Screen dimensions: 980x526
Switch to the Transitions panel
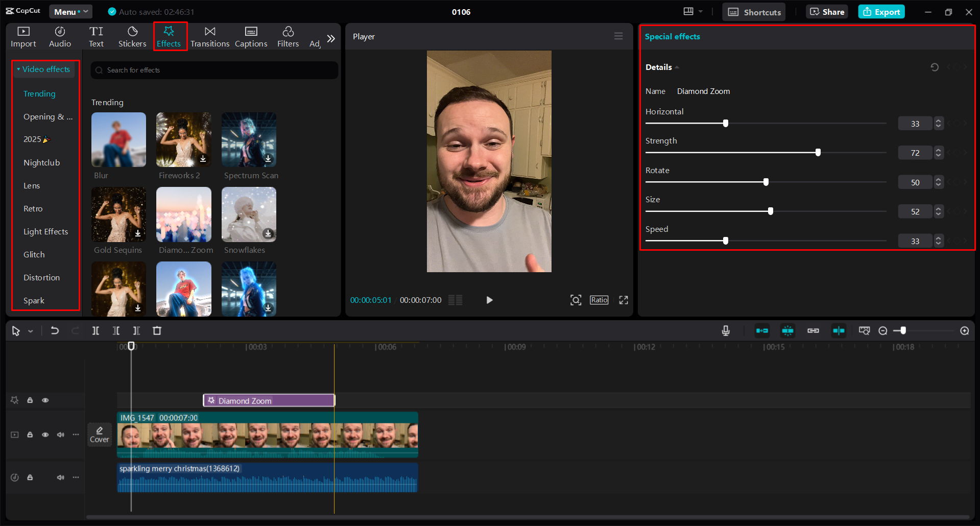[x=210, y=36]
